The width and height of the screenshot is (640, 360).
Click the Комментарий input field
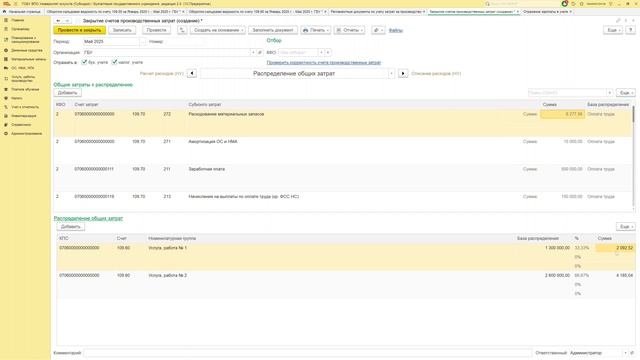point(307,353)
